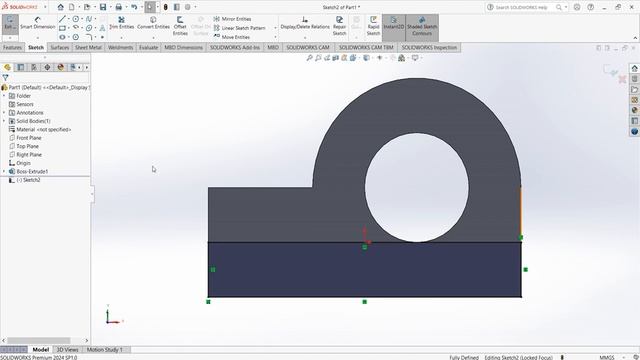Click the Offset Entities tool
The width and height of the screenshot is (640, 360).
(180, 26)
